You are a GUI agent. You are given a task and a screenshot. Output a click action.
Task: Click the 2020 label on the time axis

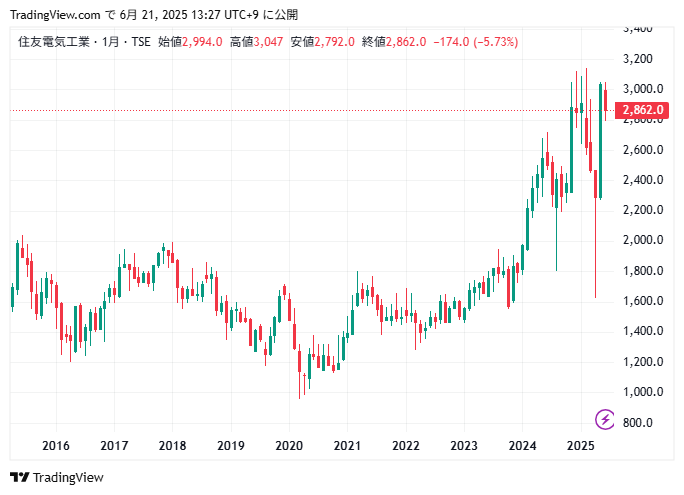289,446
